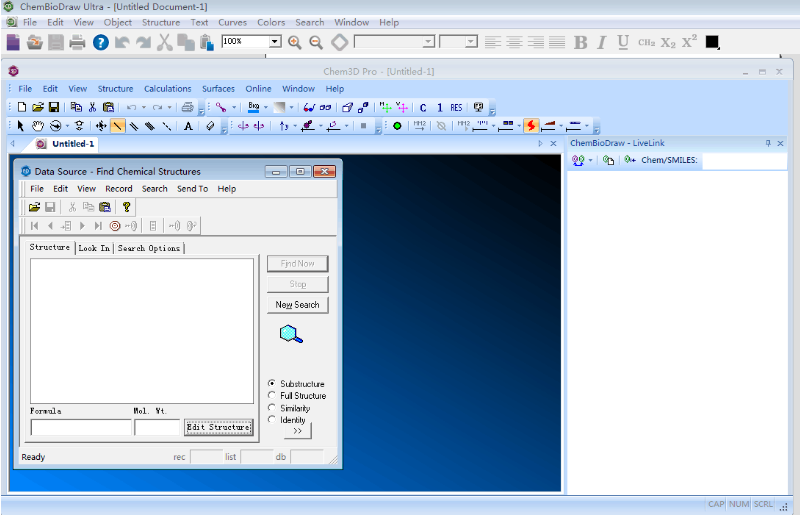Click the zoom in magnifier icon

click(294, 42)
